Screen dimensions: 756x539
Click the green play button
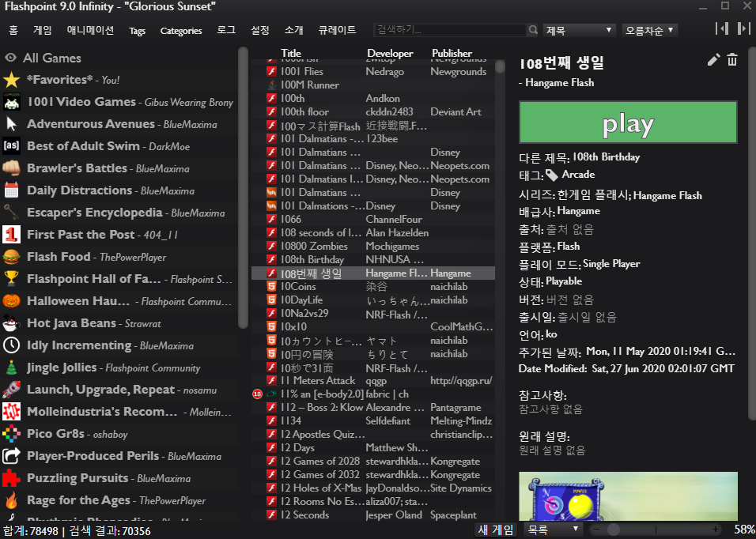pyautogui.click(x=628, y=122)
